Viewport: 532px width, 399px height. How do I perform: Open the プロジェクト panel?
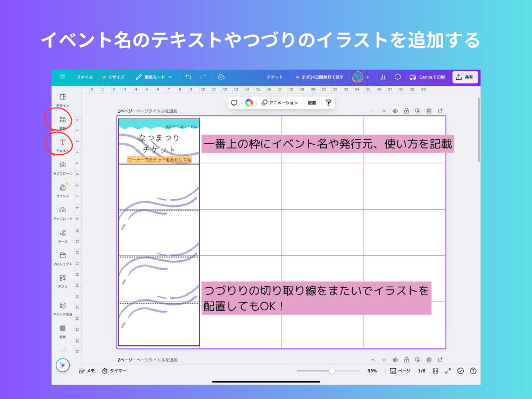tap(63, 260)
